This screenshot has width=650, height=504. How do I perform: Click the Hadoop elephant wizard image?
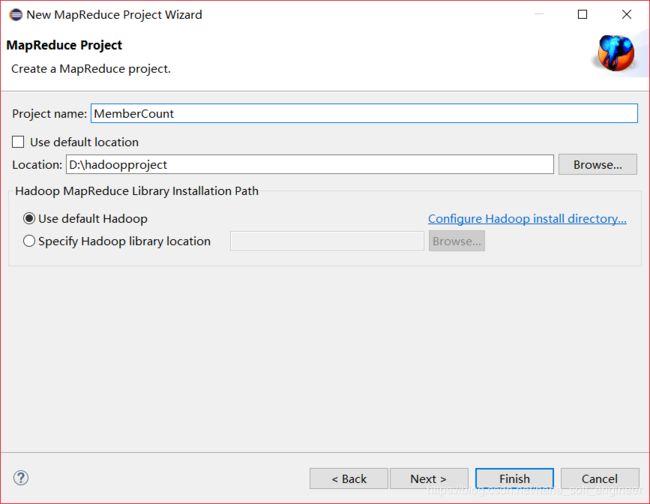[616, 53]
